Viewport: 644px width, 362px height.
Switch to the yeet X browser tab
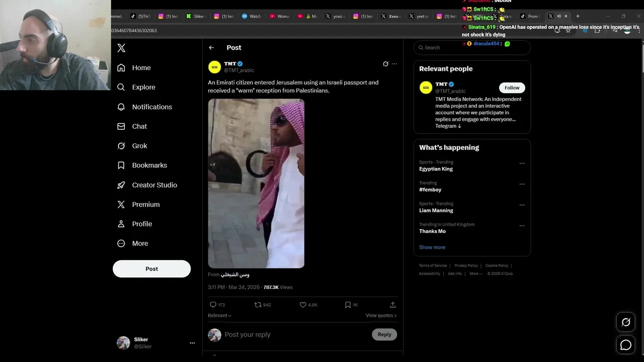click(x=419, y=16)
